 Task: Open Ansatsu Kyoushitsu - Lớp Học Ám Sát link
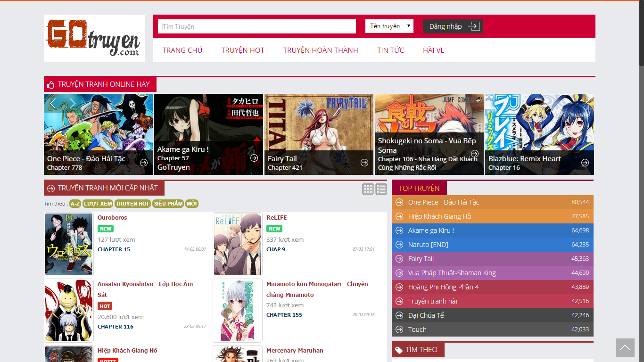[145, 289]
